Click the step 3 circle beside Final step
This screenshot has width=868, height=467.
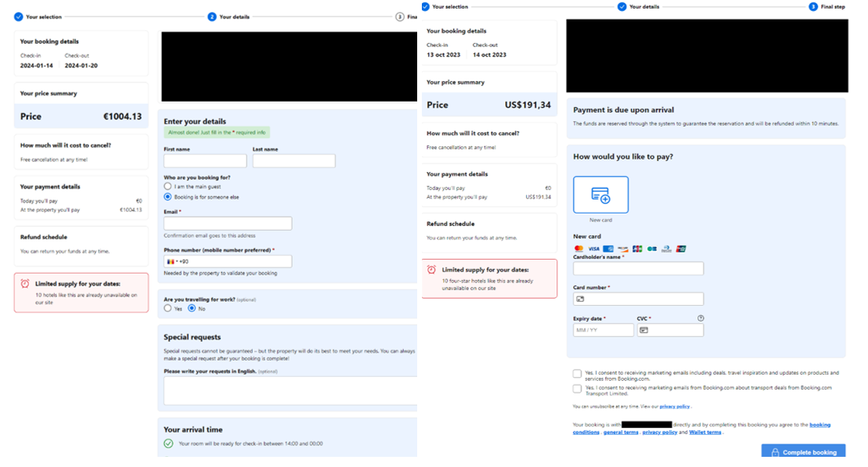click(812, 6)
